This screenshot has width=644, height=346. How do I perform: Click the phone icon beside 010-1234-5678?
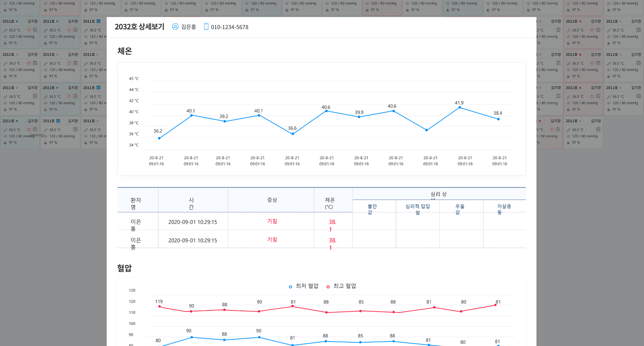tap(206, 27)
